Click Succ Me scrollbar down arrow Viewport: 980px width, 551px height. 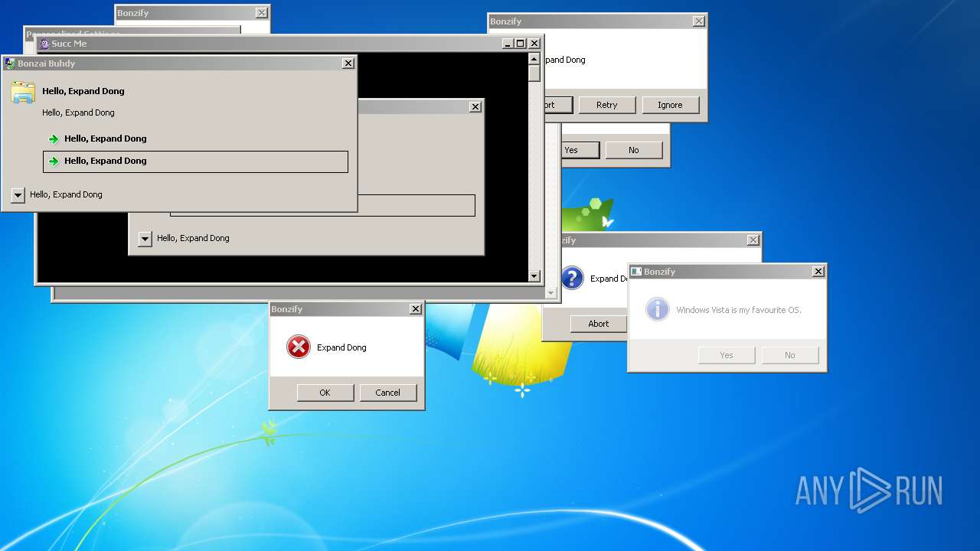click(534, 276)
